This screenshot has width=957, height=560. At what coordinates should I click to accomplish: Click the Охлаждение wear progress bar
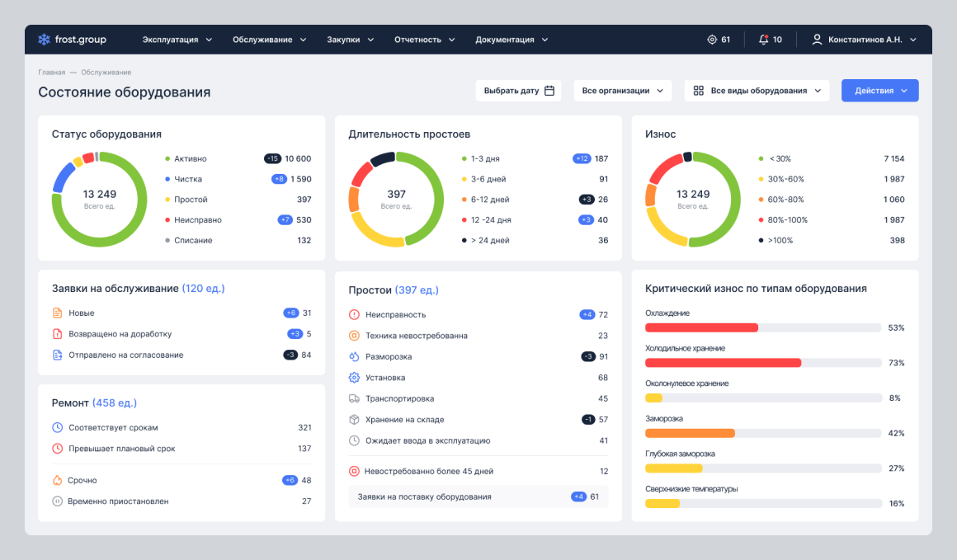tap(763, 327)
